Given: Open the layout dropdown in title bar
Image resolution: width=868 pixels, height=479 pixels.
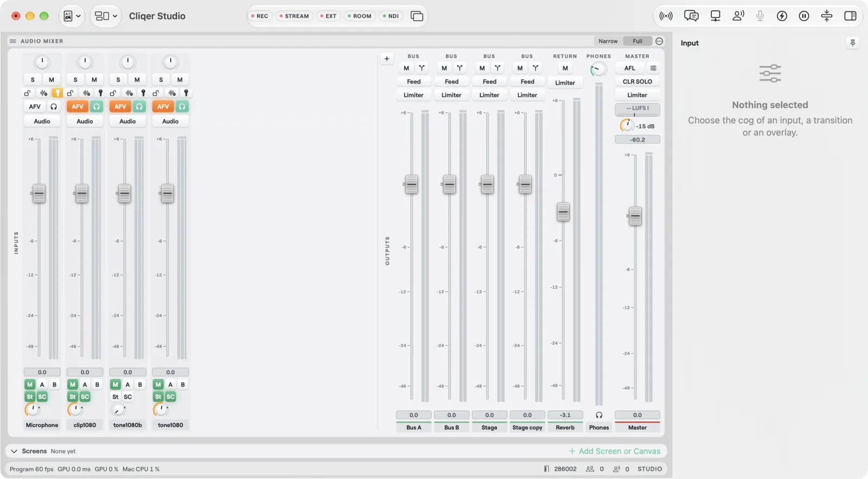Looking at the screenshot, I should [105, 16].
